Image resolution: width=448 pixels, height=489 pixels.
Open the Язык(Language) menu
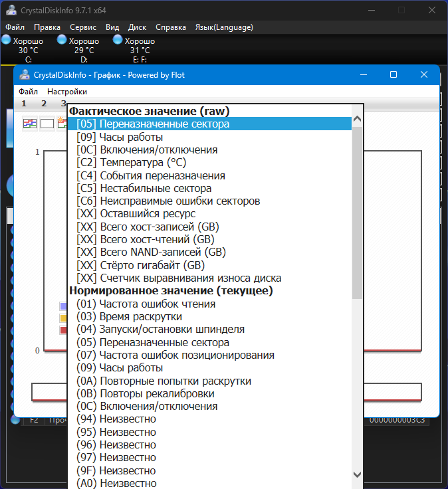pos(224,27)
